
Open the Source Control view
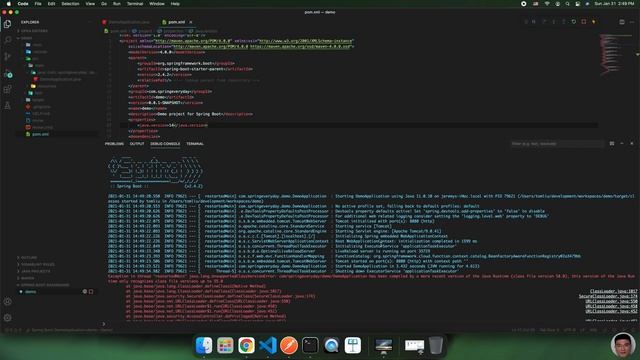(x=7, y=56)
